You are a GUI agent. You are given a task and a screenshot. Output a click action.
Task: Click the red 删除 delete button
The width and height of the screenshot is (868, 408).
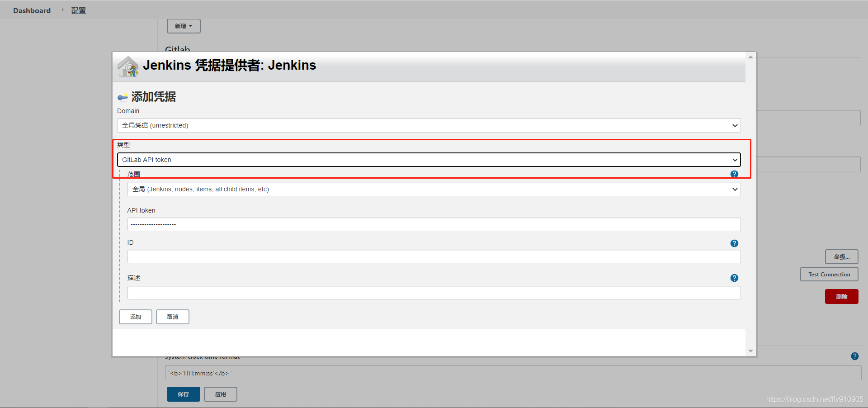coord(841,296)
